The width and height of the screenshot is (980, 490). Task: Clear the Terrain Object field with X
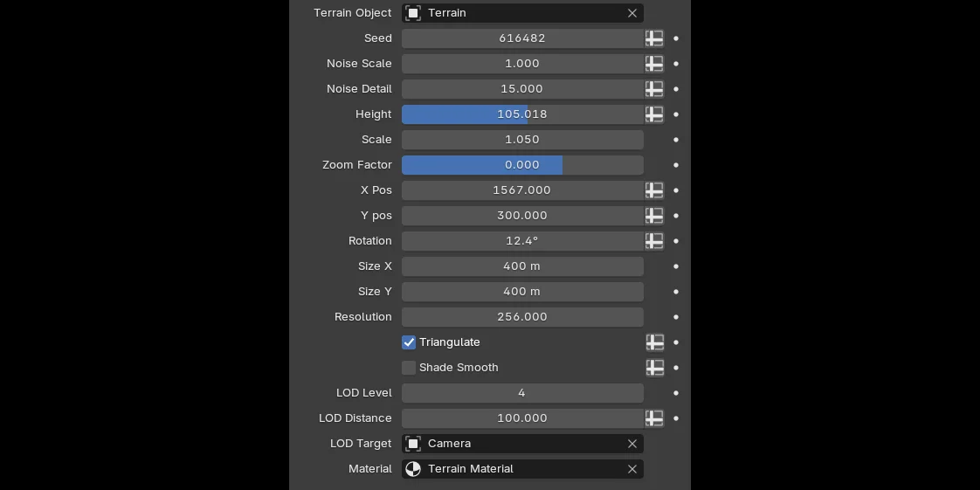click(632, 13)
